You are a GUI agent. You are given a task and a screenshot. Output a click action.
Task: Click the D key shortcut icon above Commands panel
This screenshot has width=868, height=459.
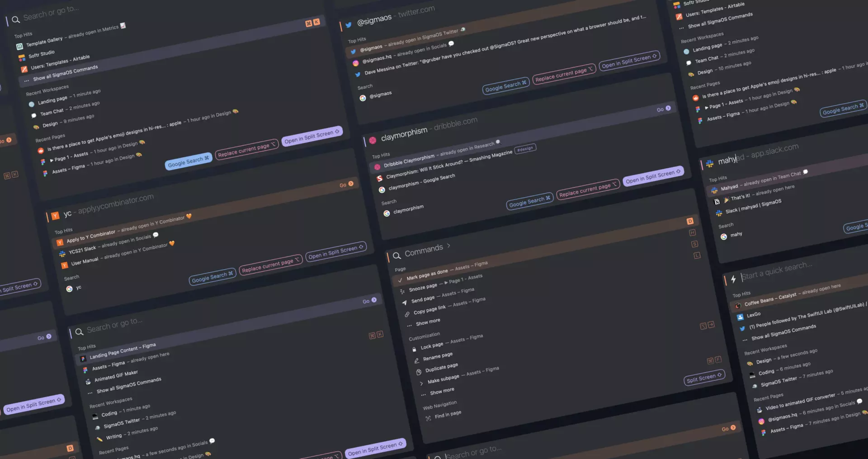click(x=690, y=221)
